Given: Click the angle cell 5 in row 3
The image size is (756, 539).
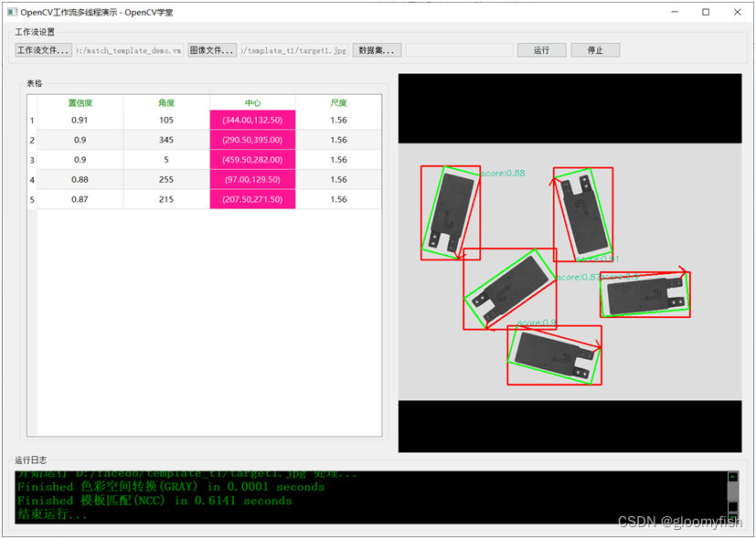Looking at the screenshot, I should pos(166,160).
